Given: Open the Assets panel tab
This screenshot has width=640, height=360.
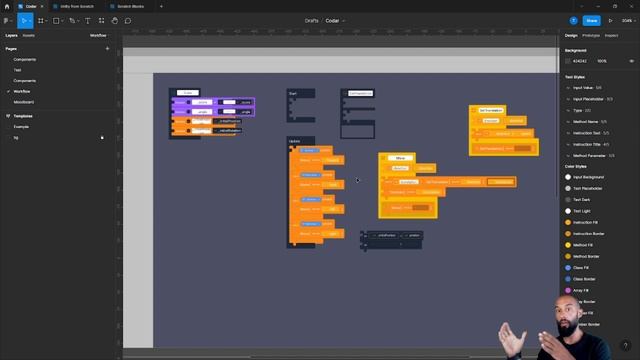Looking at the screenshot, I should [29, 36].
